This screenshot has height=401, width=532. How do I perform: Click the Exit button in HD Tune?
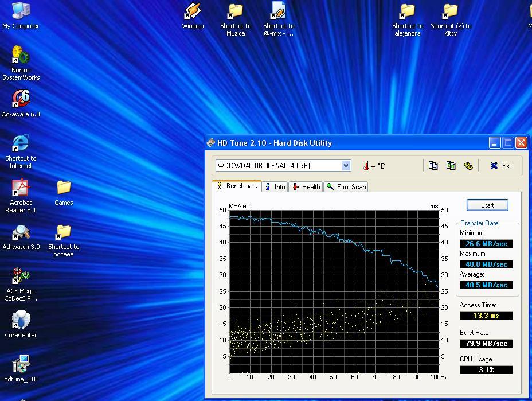click(x=501, y=166)
